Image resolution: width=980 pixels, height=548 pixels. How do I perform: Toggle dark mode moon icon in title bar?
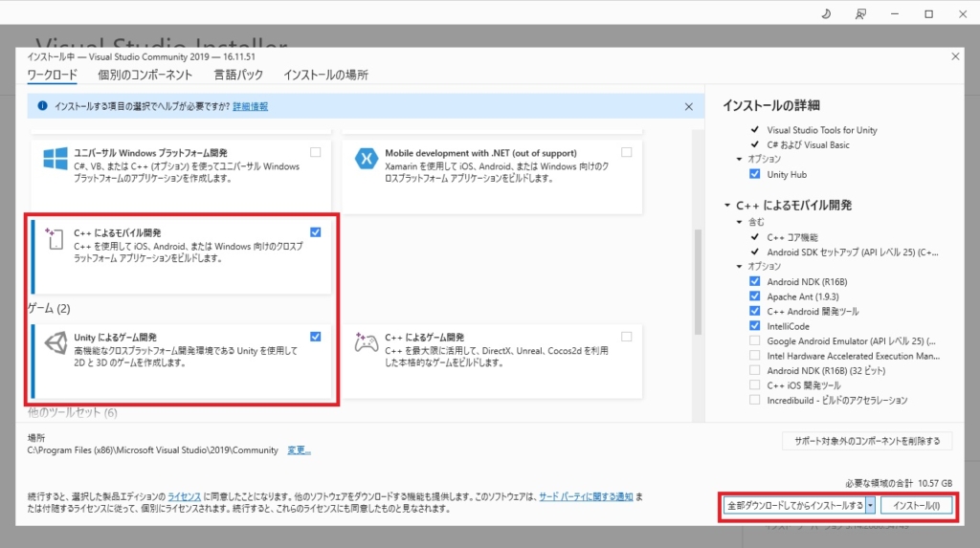point(826,13)
